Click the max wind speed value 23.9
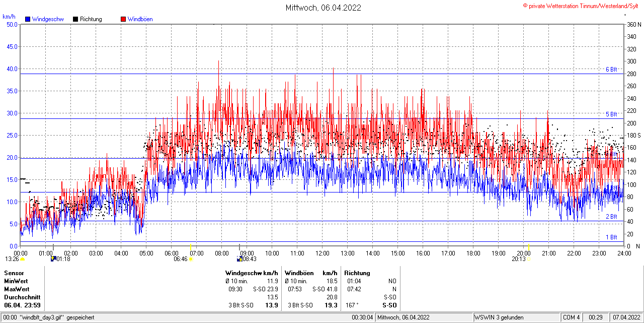 point(272,289)
